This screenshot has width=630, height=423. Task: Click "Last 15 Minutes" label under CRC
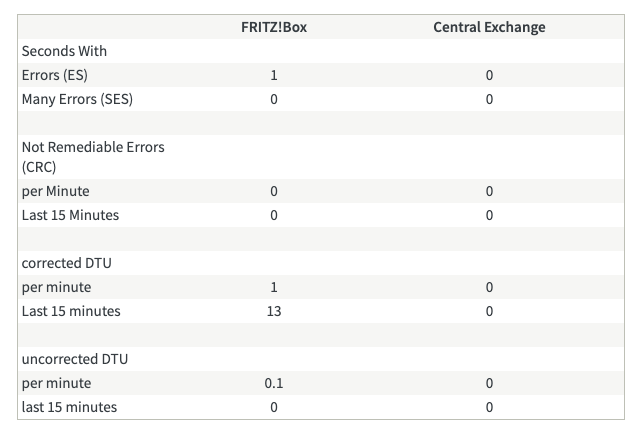[x=71, y=215]
